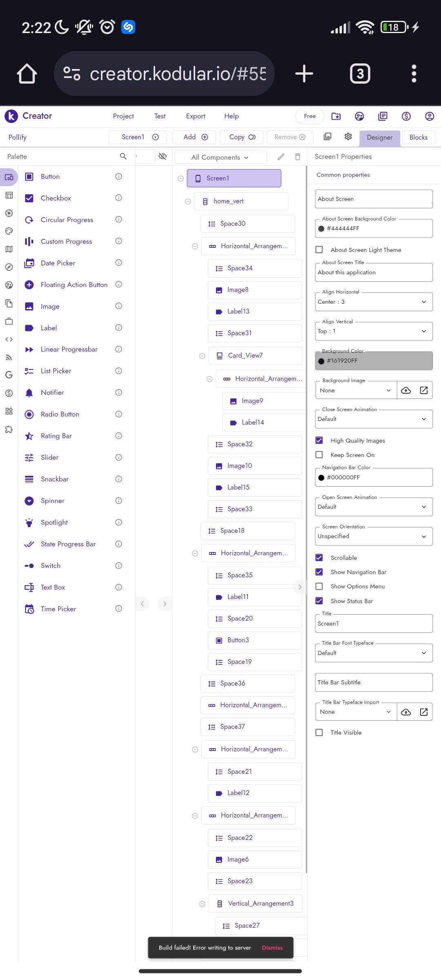
Task: Open the project folder icon in header
Action: coord(336,116)
